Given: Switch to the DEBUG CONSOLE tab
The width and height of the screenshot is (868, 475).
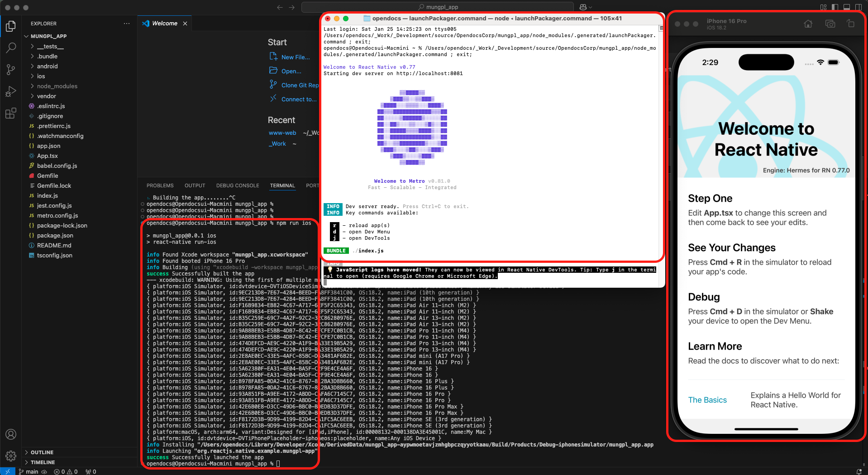Looking at the screenshot, I should 238,185.
